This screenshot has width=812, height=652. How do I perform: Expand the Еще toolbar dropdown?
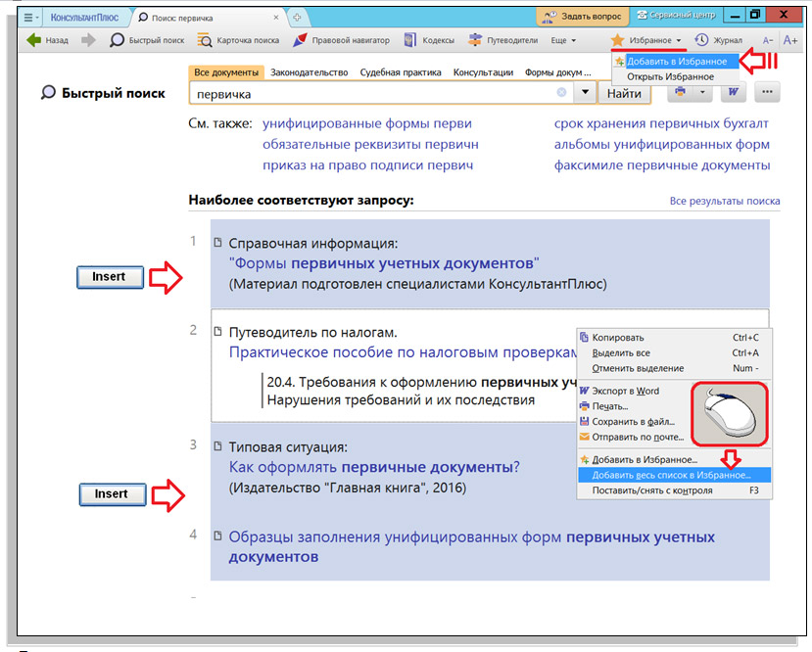pos(563,40)
